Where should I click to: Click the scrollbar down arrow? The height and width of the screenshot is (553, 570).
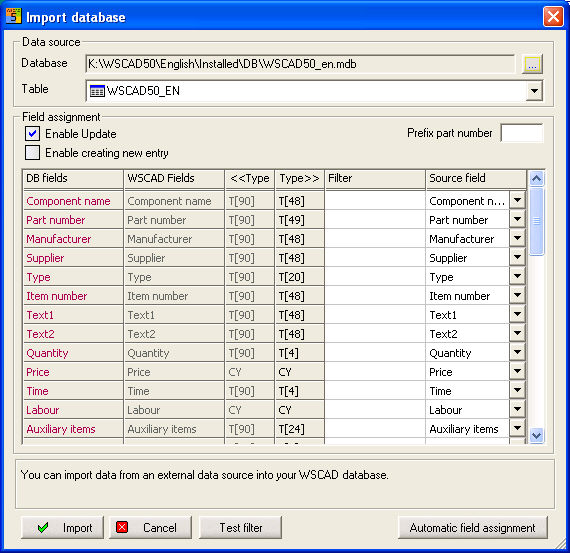[537, 435]
